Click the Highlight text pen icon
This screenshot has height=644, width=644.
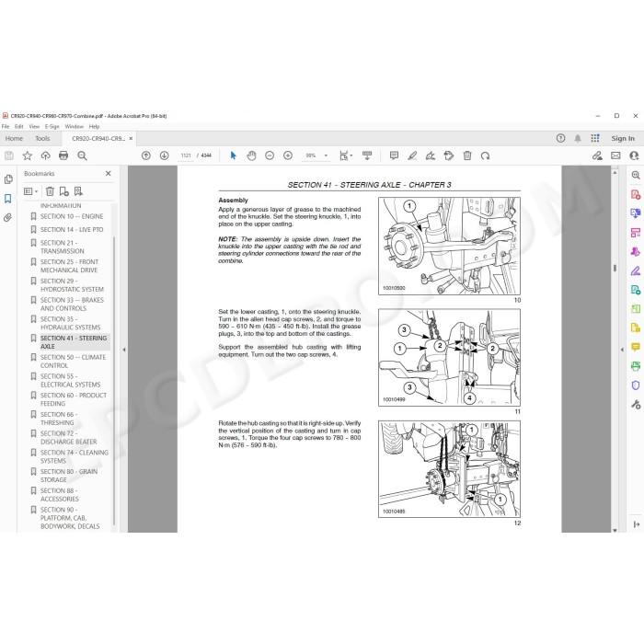click(x=412, y=155)
